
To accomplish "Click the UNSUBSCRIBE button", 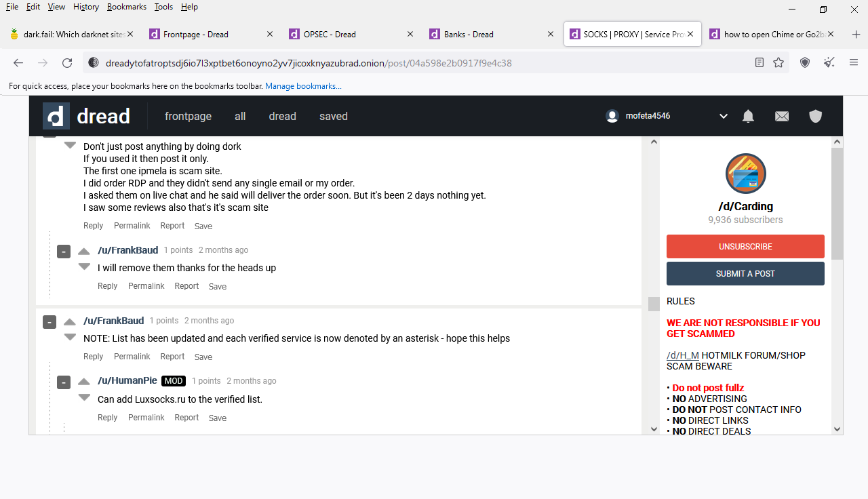I will 745,247.
